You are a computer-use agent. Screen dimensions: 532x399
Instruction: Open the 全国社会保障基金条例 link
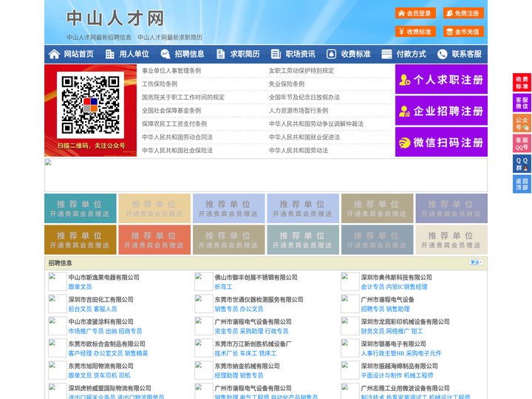[x=171, y=110]
